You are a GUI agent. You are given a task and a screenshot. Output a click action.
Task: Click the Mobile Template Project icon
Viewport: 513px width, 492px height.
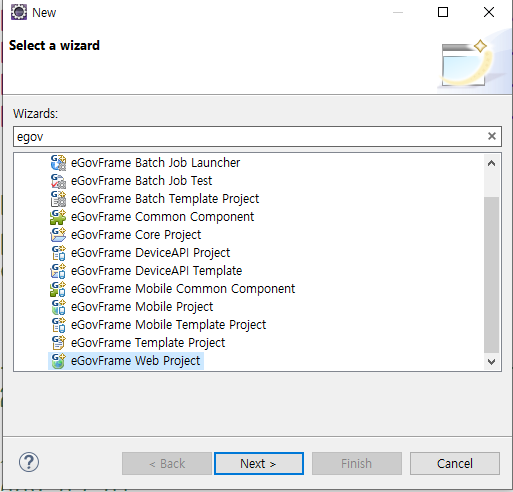coord(58,325)
